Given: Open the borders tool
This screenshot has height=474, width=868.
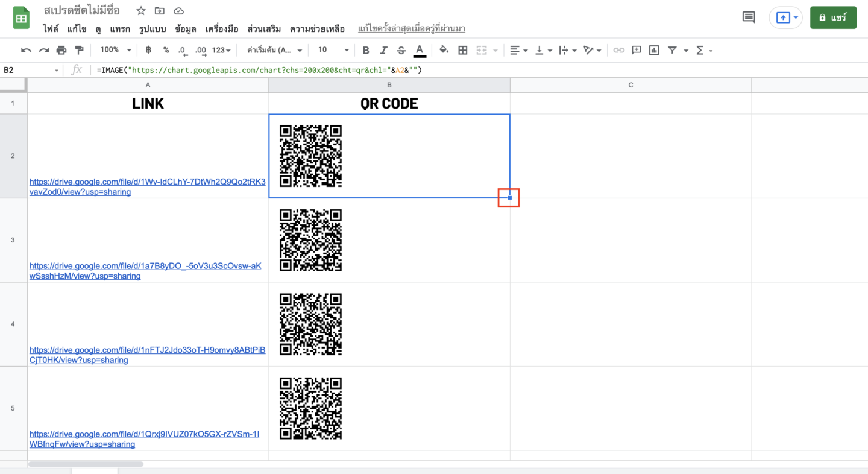Looking at the screenshot, I should click(x=462, y=50).
